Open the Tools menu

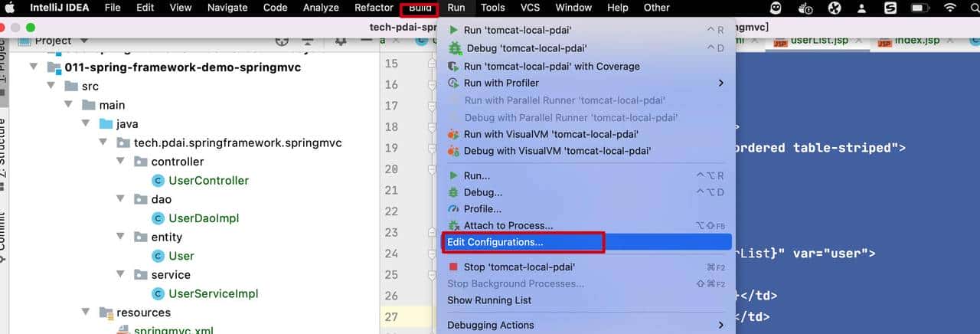(x=492, y=8)
